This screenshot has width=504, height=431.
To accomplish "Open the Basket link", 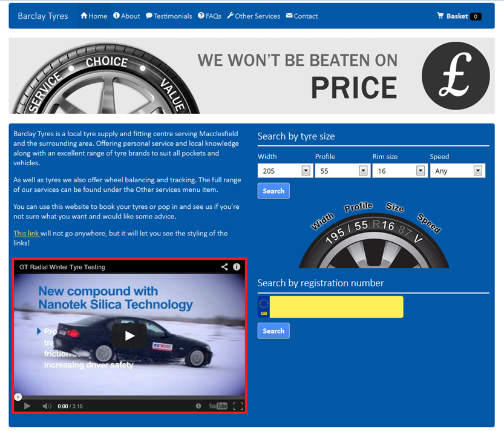I will 457,16.
